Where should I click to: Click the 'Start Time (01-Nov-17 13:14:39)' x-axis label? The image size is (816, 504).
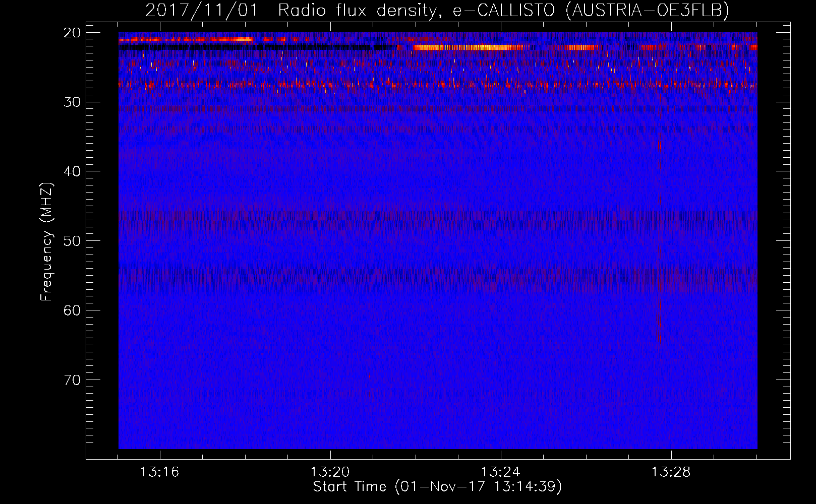[x=437, y=487]
